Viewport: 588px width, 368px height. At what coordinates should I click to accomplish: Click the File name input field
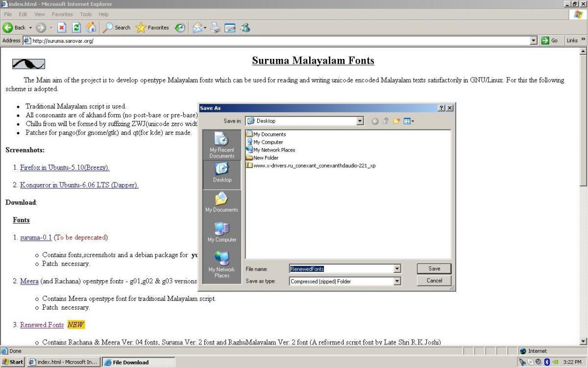(342, 268)
